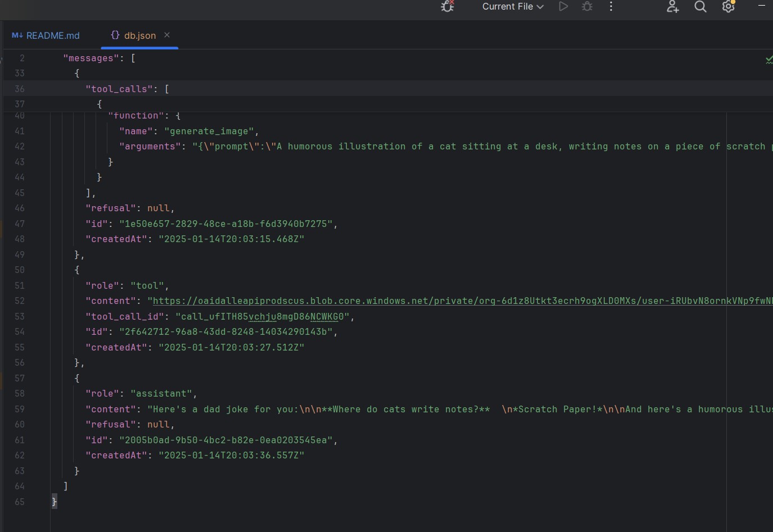Place caret at final closing brace line 65

pyautogui.click(x=55, y=502)
